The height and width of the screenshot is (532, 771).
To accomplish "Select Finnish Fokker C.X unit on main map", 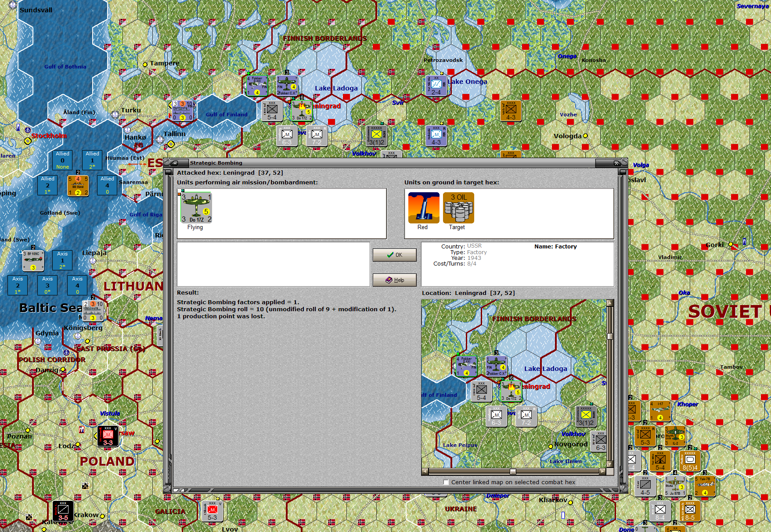I will click(x=287, y=86).
